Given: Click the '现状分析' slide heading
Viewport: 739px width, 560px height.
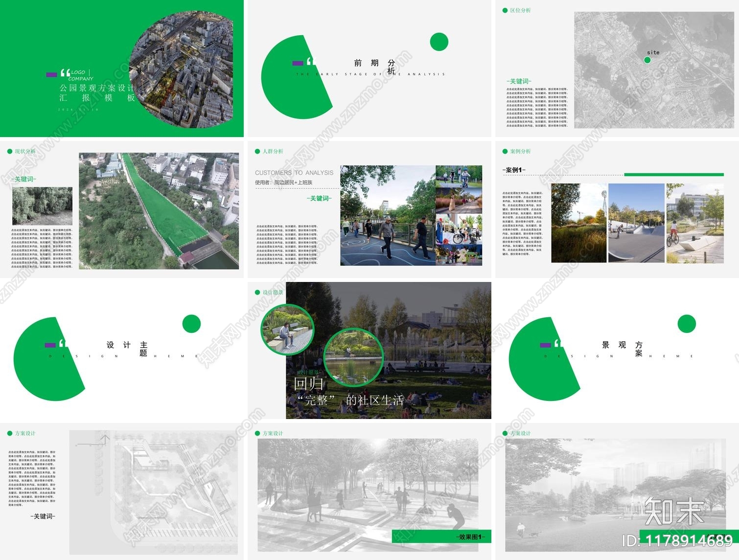Looking at the screenshot, I should 25,151.
